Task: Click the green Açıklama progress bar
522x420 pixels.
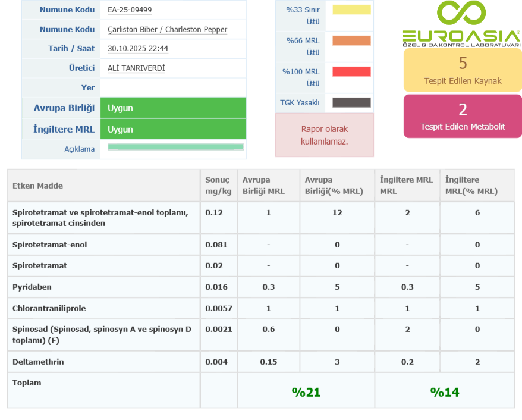Action: click(175, 147)
